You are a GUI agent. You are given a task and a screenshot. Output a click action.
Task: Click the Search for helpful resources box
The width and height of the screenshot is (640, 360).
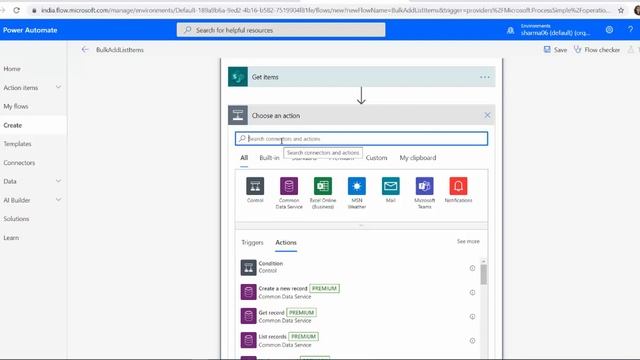pos(281,30)
